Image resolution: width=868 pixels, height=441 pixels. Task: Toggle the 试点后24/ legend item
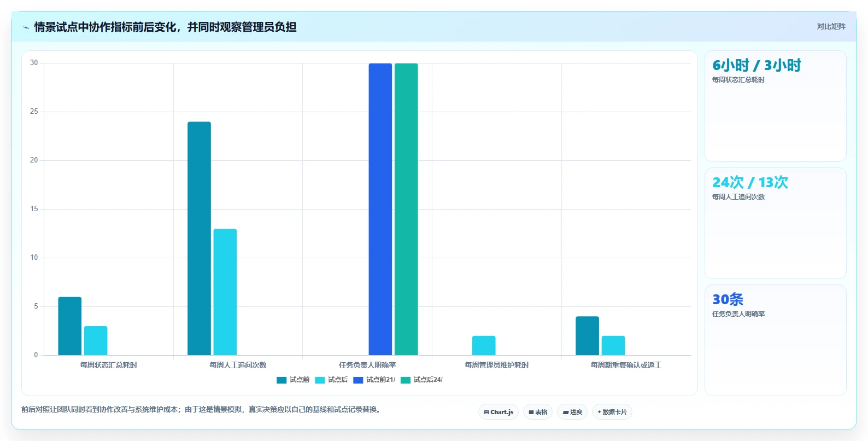click(x=421, y=380)
